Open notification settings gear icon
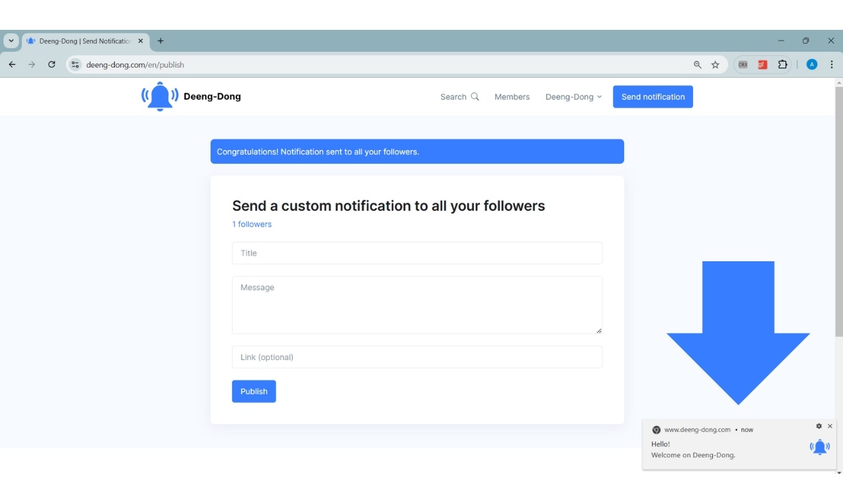This screenshot has height=504, width=843. coord(819,426)
